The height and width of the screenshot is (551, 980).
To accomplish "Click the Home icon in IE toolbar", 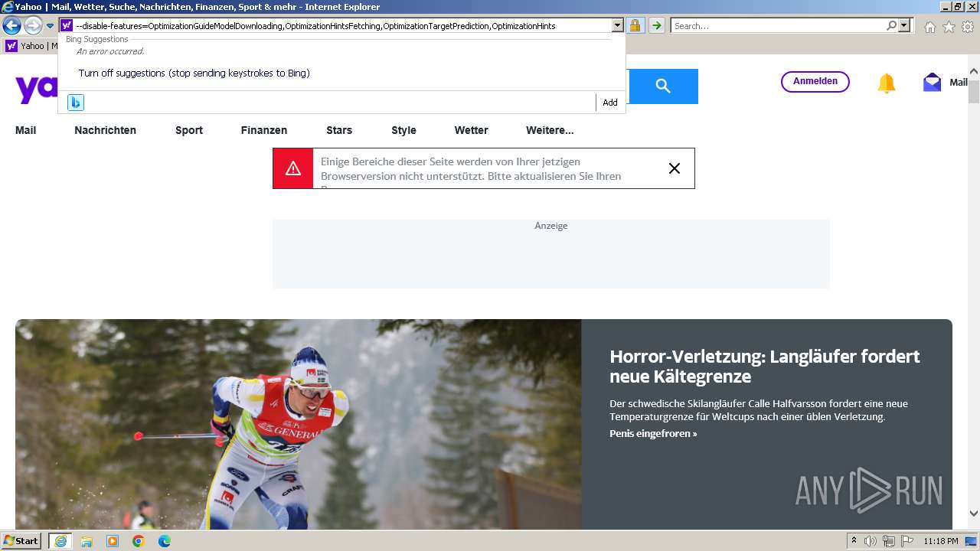I will (929, 27).
